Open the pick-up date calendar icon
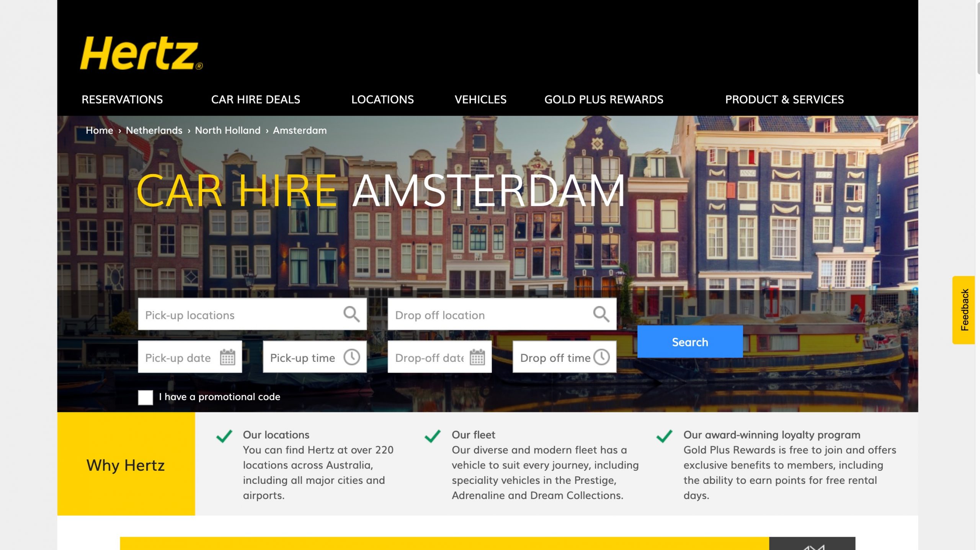 click(x=227, y=357)
